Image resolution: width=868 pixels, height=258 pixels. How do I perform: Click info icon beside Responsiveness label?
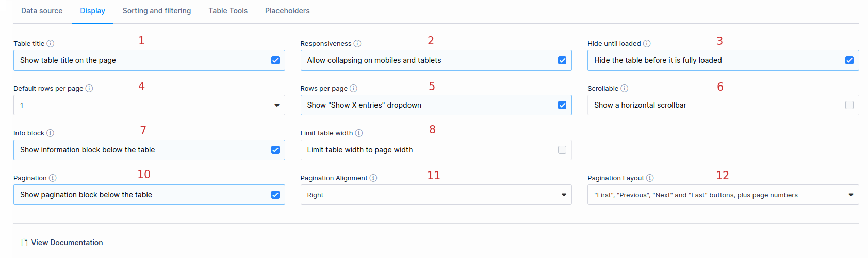coord(357,44)
